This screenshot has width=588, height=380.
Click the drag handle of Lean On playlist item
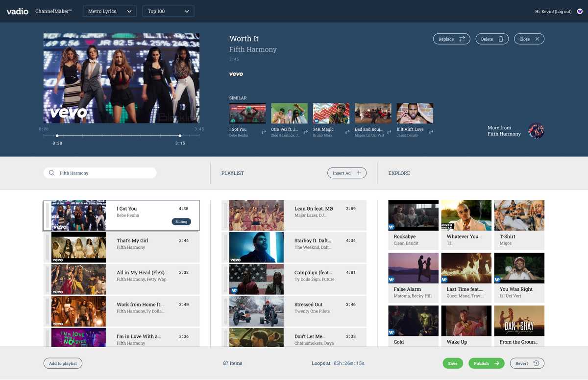(x=225, y=215)
